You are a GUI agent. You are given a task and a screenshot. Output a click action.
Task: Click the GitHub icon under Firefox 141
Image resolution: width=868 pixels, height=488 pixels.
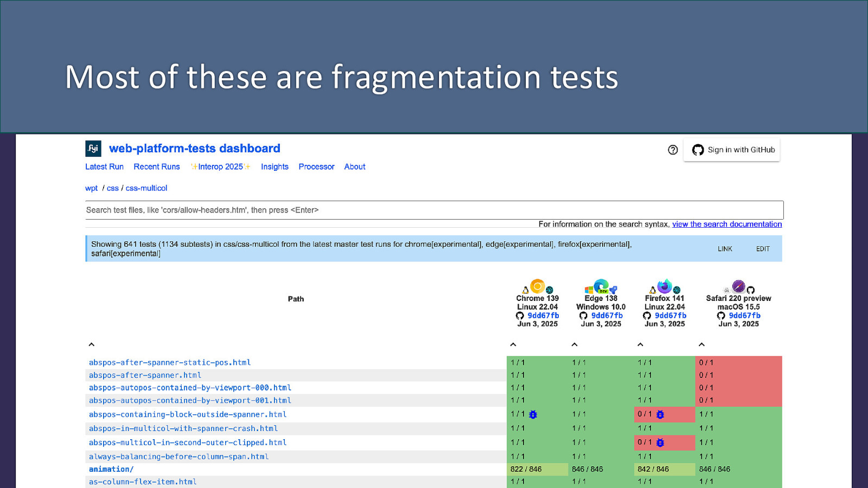[647, 316]
